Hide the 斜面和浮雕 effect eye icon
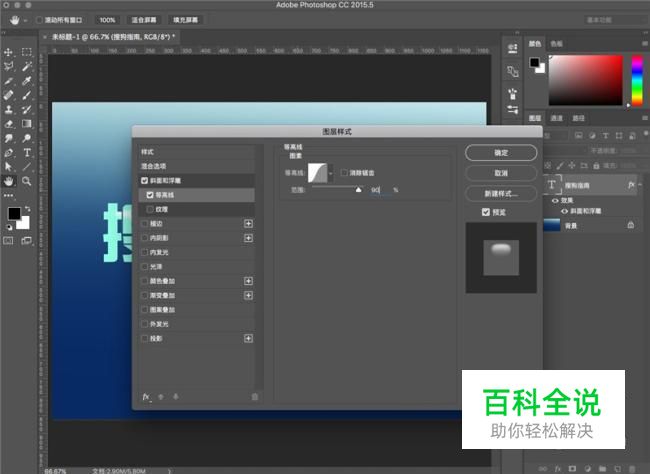 (564, 211)
